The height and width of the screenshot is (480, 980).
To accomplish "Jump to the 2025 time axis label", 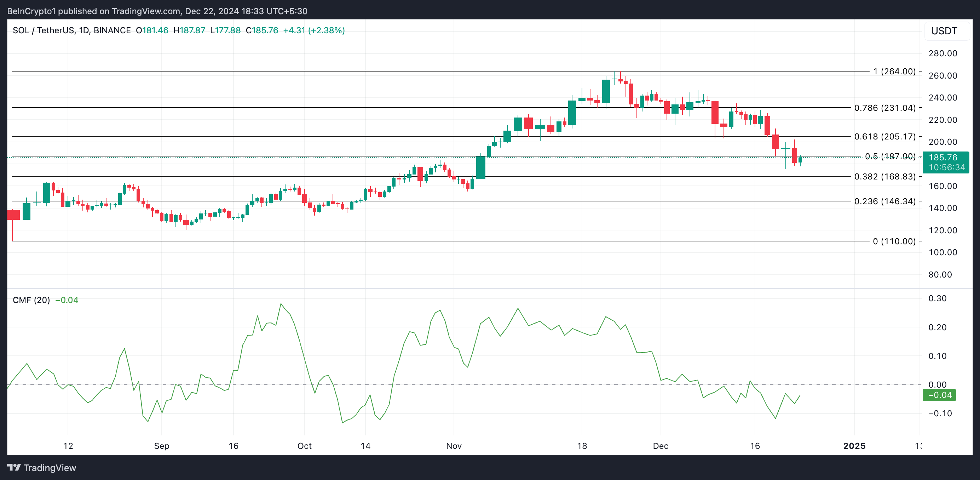I will (x=854, y=446).
